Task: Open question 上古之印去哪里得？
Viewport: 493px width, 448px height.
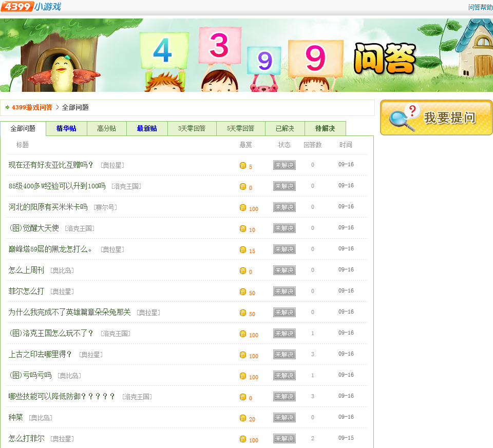Action: (x=40, y=355)
